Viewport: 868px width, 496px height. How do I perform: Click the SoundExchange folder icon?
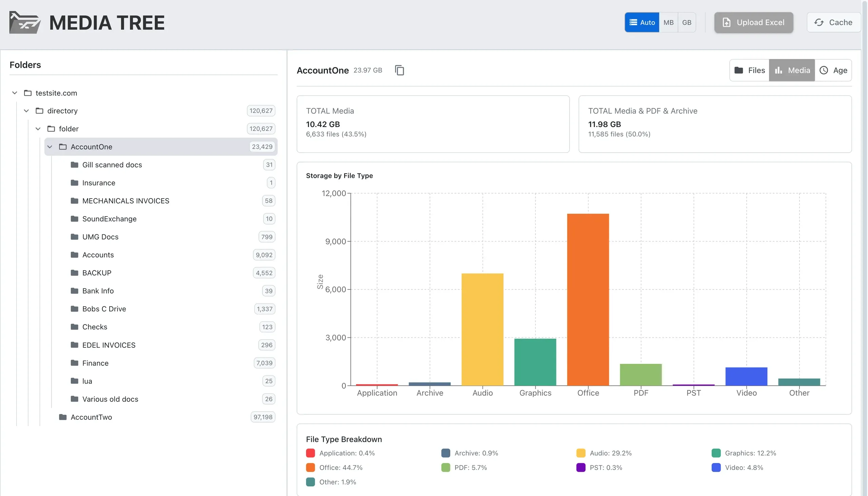coord(74,219)
